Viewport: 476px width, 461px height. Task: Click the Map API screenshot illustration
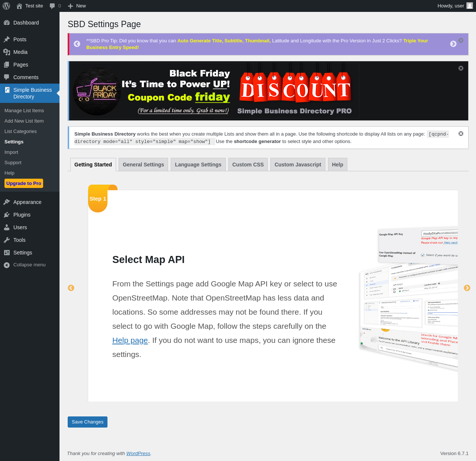click(409, 299)
